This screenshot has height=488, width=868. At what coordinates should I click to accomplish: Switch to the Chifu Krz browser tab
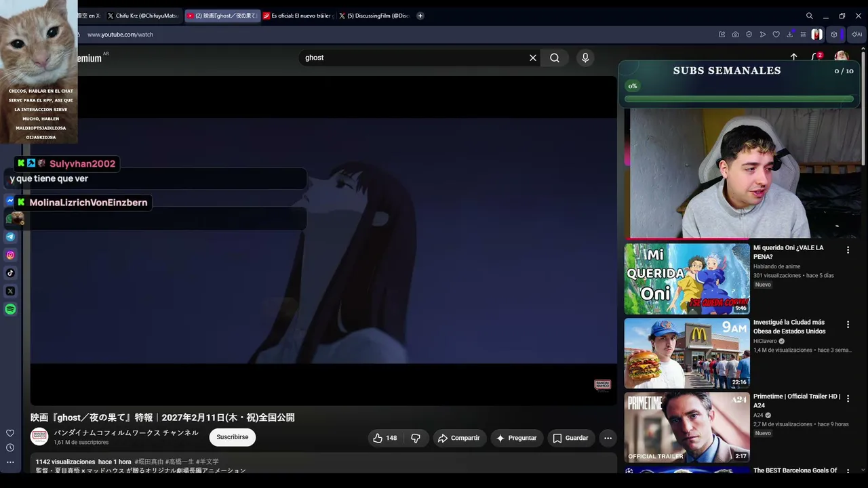144,16
